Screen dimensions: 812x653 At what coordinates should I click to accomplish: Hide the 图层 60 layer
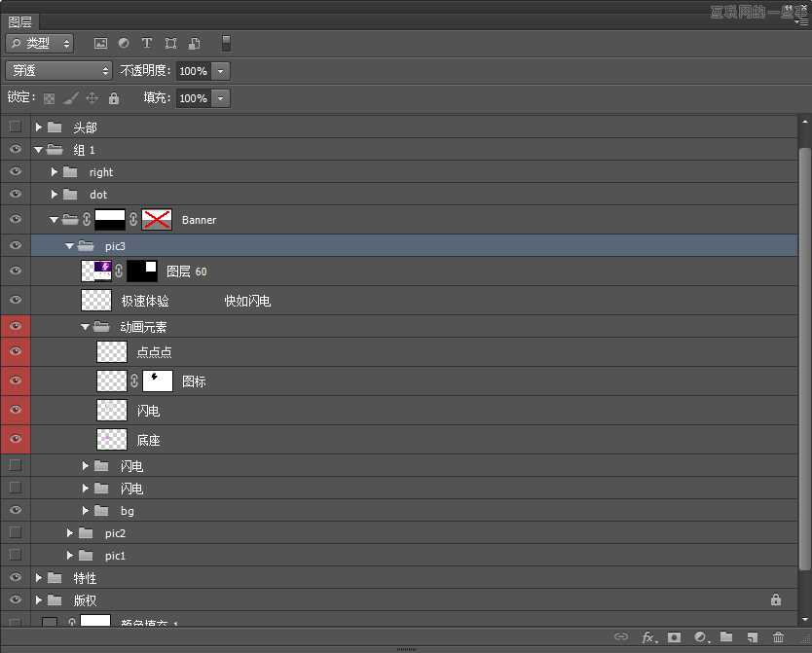(x=15, y=272)
